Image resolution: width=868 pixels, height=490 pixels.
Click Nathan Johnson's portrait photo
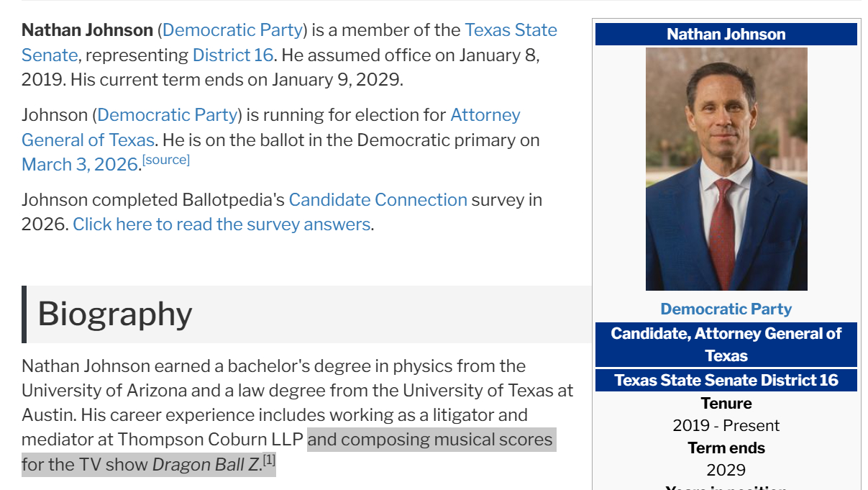[726, 169]
